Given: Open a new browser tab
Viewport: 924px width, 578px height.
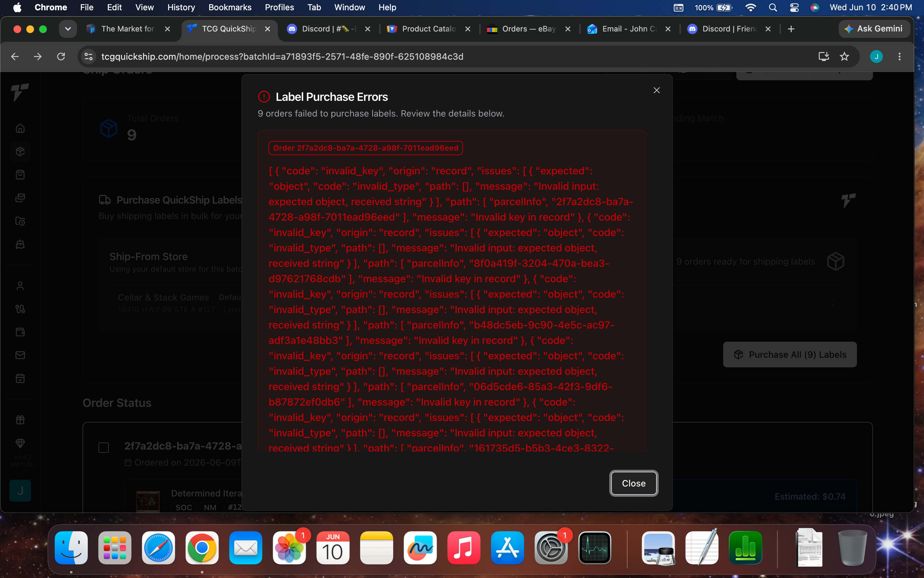Looking at the screenshot, I should click(791, 29).
